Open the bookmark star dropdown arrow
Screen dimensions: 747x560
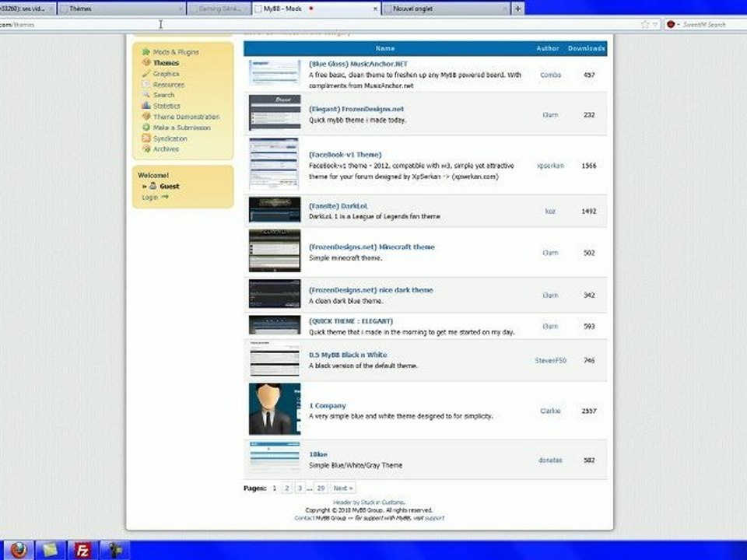pyautogui.click(x=655, y=24)
